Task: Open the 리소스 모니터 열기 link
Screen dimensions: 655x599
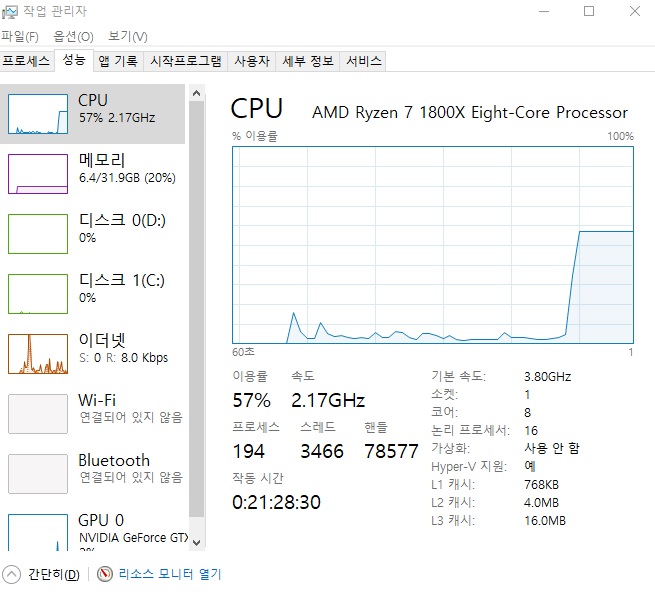Action: (169, 574)
